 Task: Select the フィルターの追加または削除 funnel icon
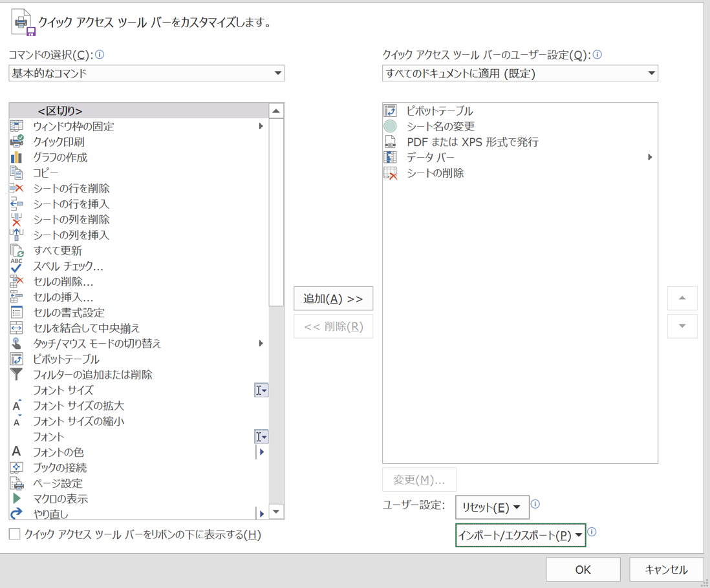click(x=17, y=374)
